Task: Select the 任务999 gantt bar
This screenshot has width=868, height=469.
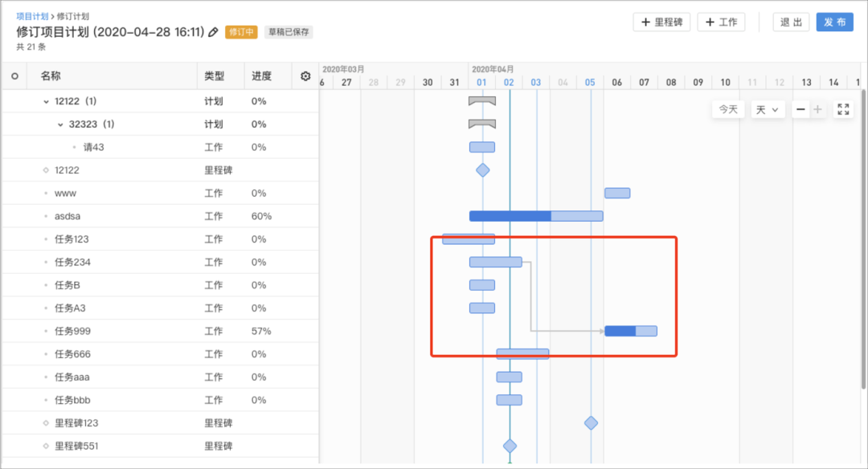Action: (631, 331)
